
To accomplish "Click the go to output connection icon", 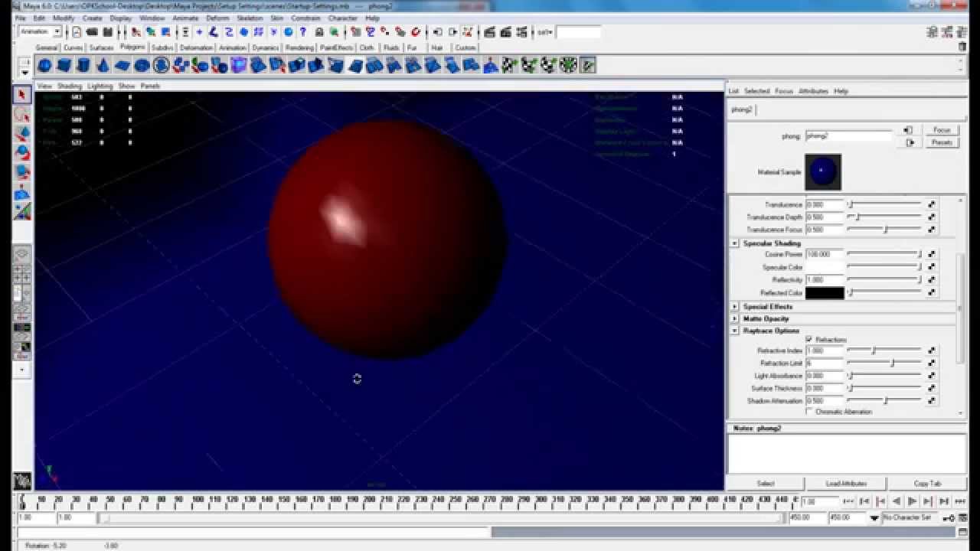I will pos(910,142).
